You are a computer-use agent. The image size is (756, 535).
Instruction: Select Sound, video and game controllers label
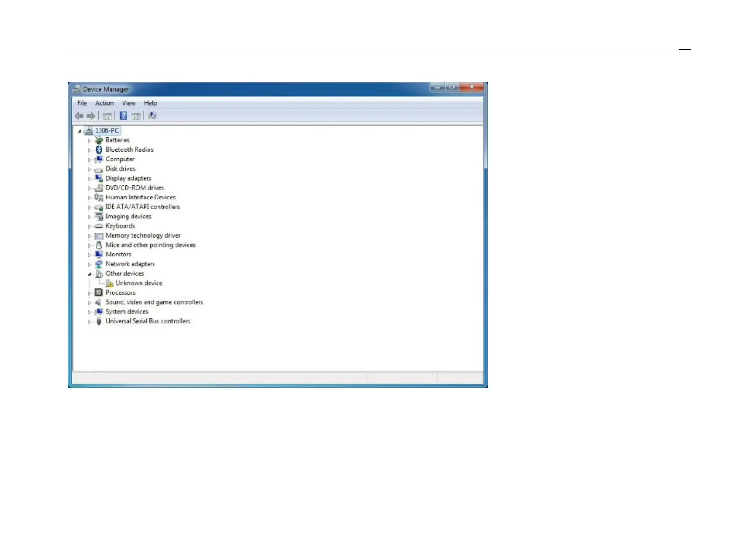tap(154, 302)
